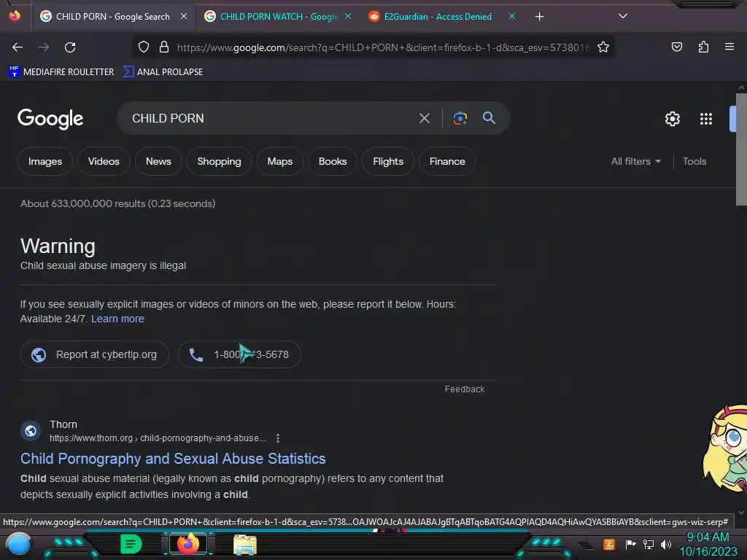Open the Thorn abuse statistics result link

pyautogui.click(x=173, y=458)
